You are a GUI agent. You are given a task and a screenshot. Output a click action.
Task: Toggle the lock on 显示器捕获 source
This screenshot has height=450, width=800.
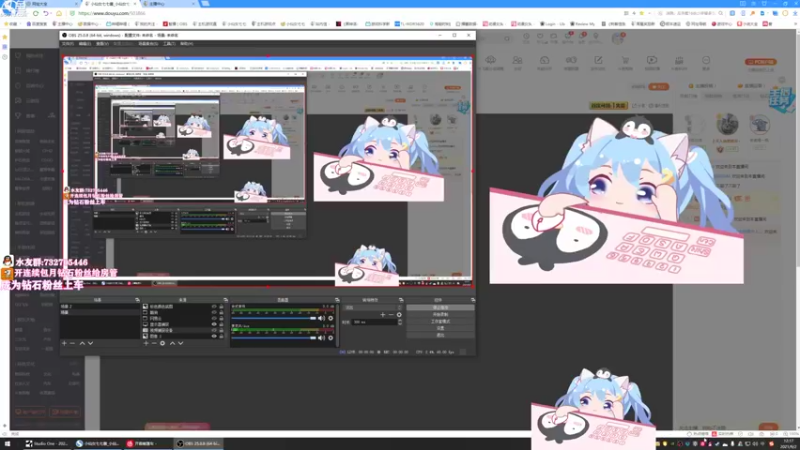click(x=221, y=324)
